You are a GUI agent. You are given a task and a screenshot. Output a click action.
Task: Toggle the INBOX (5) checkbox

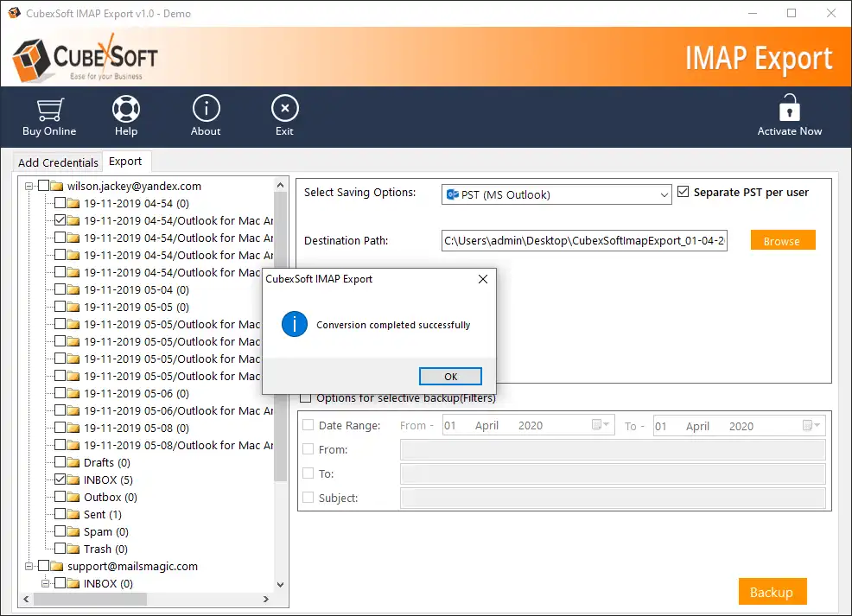60,479
